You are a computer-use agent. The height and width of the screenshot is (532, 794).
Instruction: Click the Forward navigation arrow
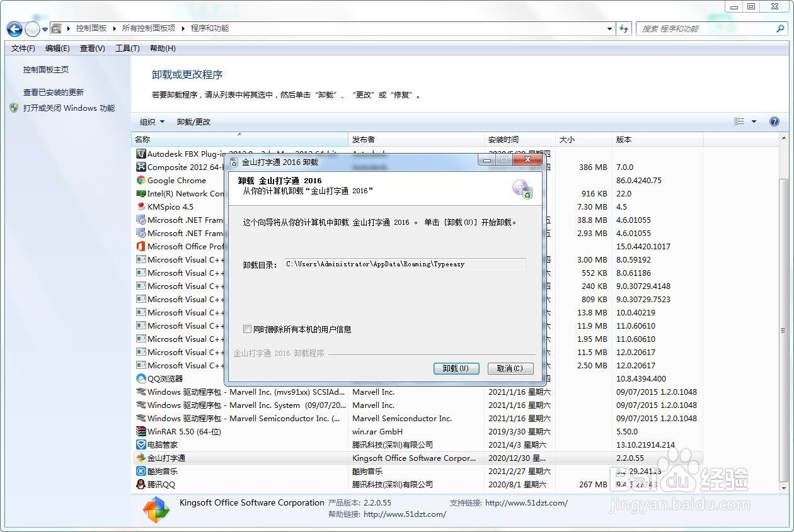(32, 29)
